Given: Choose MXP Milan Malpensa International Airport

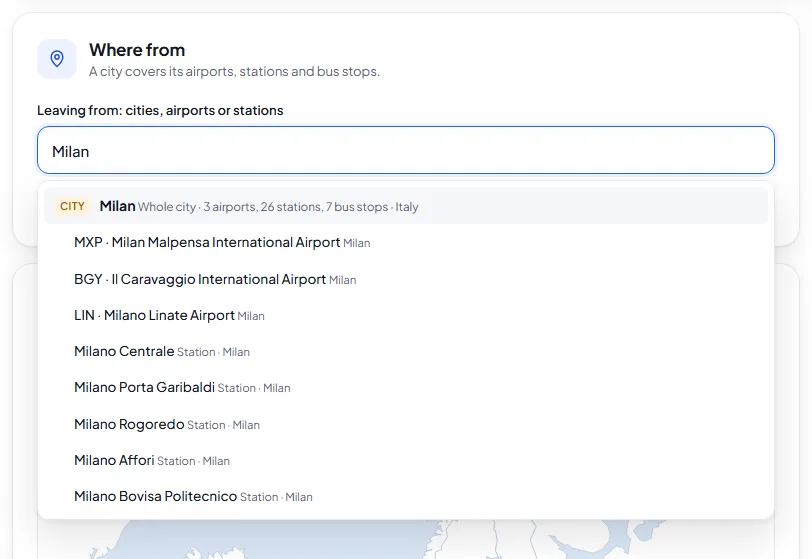Looking at the screenshot, I should 405,242.
